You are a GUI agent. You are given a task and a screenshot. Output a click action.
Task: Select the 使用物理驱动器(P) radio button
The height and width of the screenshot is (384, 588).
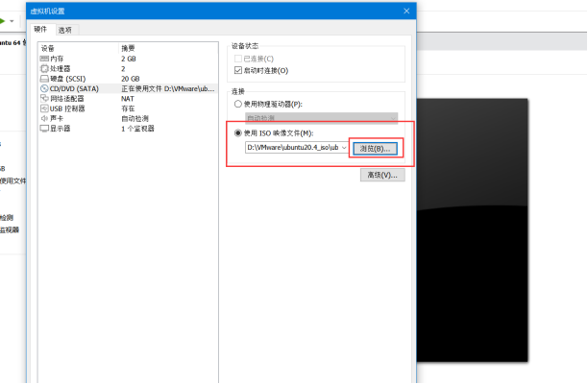coord(237,104)
